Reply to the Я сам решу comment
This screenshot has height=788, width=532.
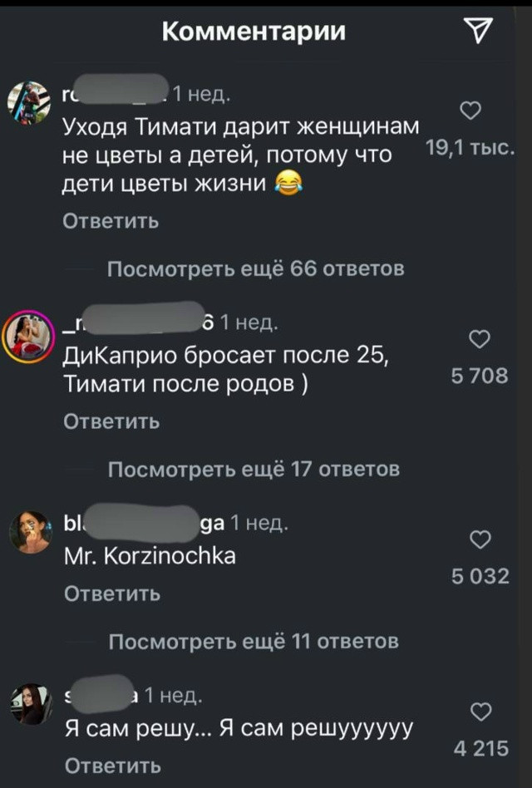pyautogui.click(x=113, y=766)
